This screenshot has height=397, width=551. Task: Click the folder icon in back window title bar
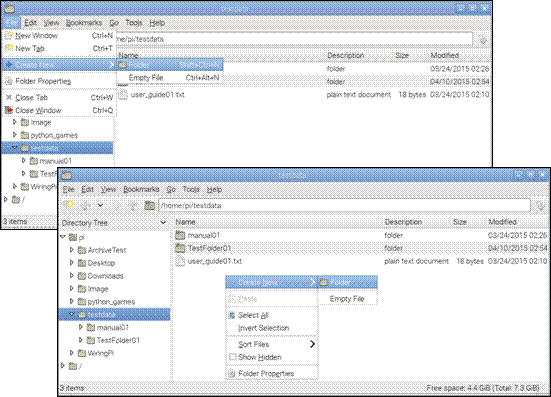[x=9, y=8]
